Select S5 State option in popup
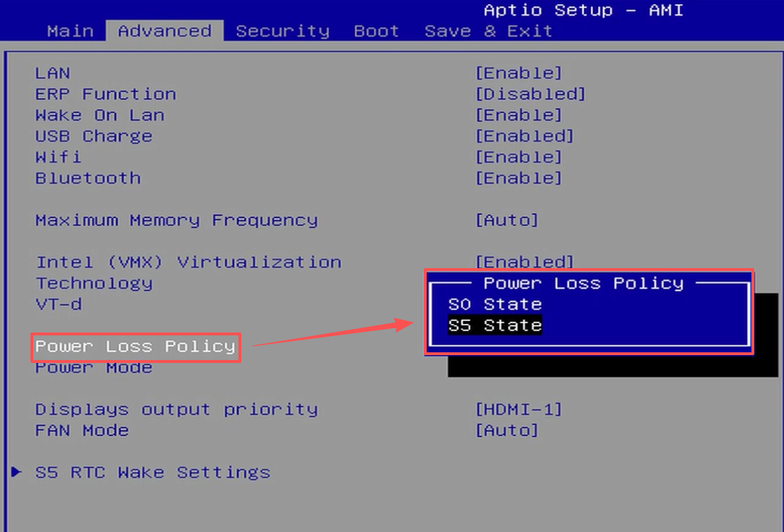Viewport: 784px width, 532px height. click(495, 325)
